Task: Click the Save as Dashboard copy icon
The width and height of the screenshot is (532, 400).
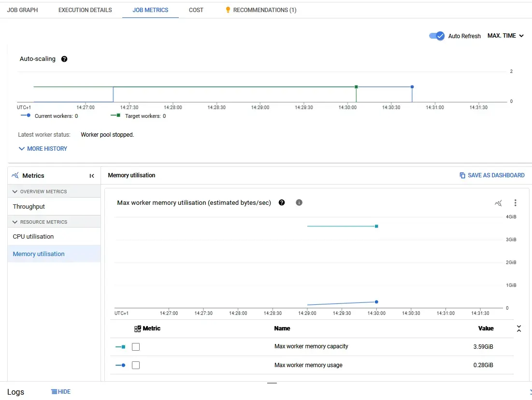Action: coord(462,175)
